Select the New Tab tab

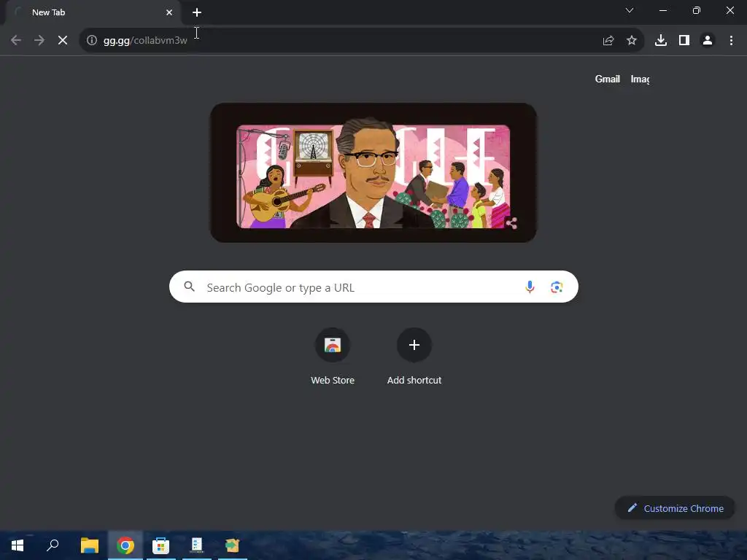tap(93, 12)
